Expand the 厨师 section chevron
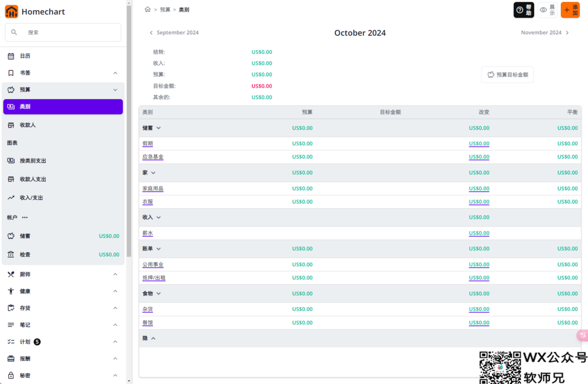Viewport: 588px width, 384px height. tap(115, 274)
